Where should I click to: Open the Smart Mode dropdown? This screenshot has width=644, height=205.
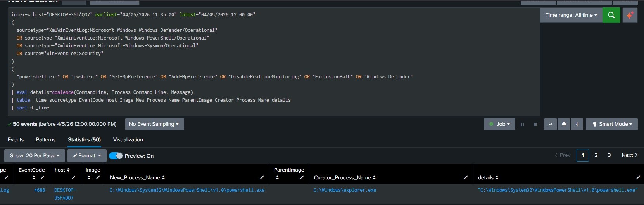612,124
